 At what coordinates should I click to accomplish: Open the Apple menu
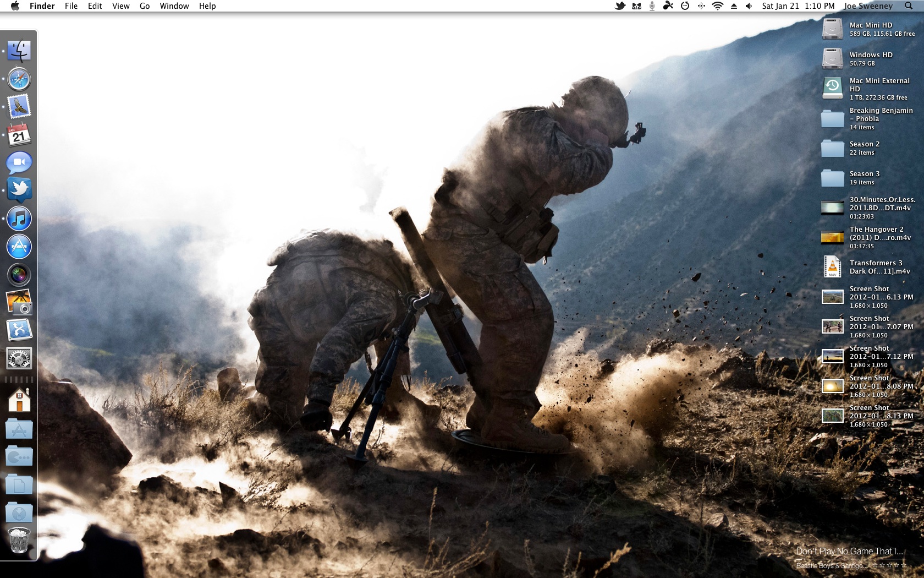pos(15,6)
